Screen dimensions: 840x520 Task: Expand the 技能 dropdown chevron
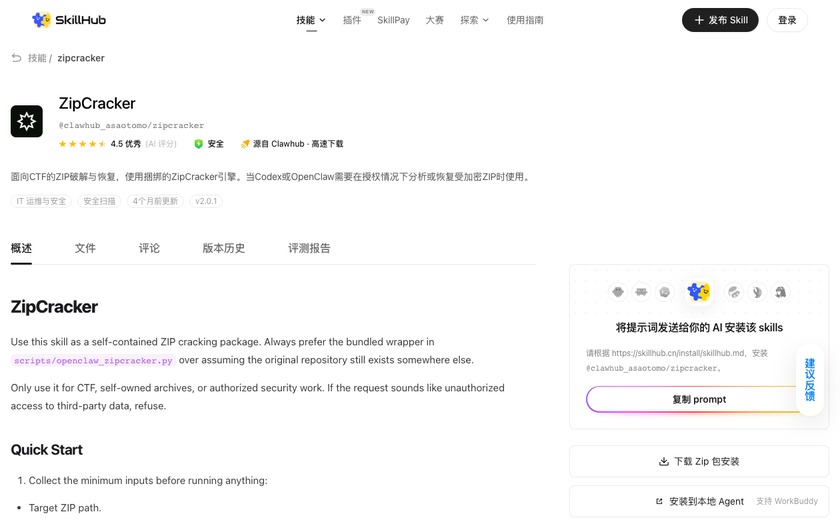(x=322, y=20)
